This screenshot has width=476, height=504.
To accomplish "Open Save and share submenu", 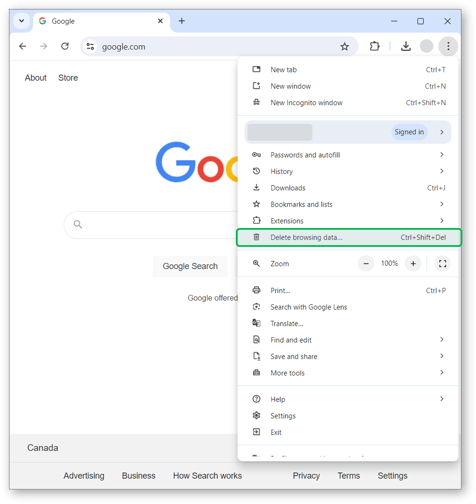I will [348, 356].
